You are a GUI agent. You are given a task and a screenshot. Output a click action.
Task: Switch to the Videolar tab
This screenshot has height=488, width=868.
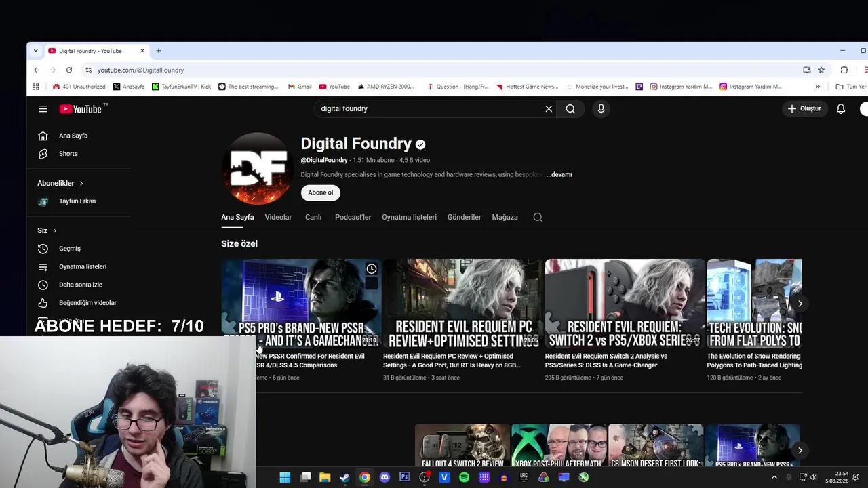coord(278,217)
